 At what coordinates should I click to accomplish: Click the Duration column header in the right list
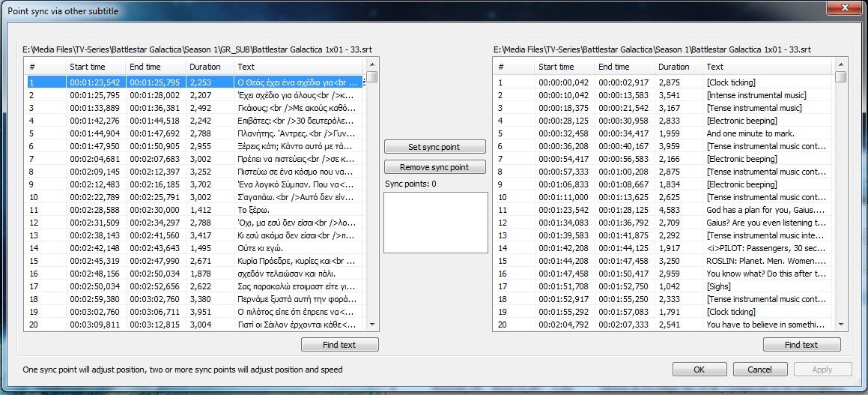point(679,67)
